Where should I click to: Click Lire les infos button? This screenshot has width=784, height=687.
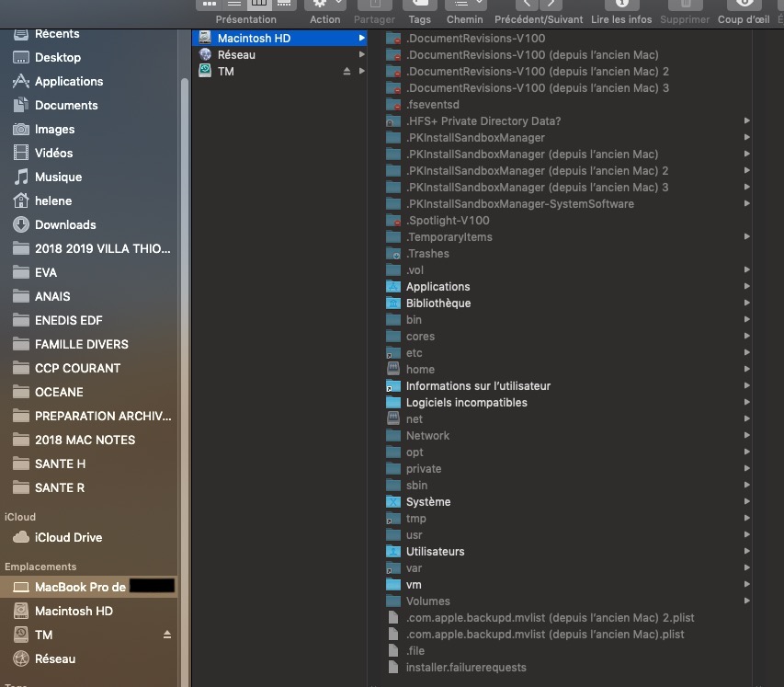(x=621, y=4)
